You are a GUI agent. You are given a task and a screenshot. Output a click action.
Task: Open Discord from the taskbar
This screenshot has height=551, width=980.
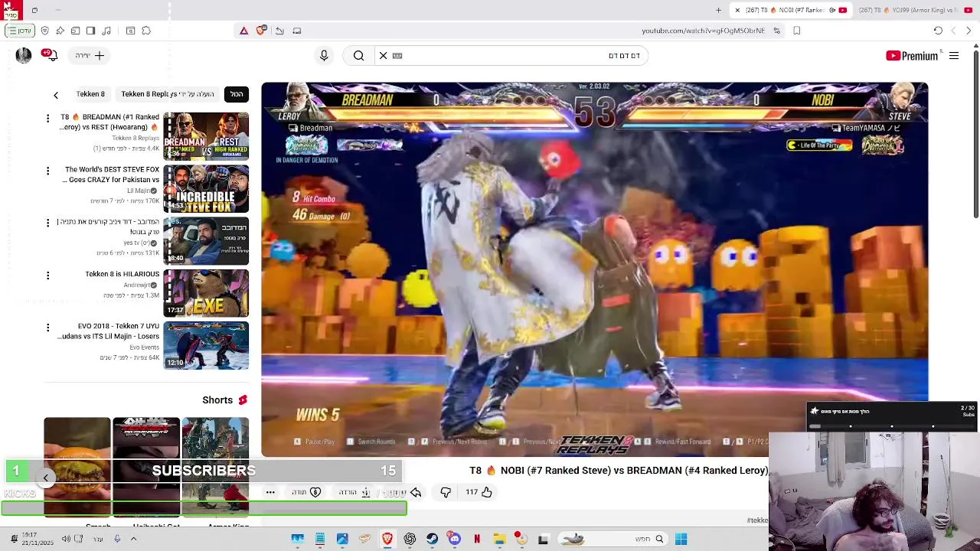(455, 539)
